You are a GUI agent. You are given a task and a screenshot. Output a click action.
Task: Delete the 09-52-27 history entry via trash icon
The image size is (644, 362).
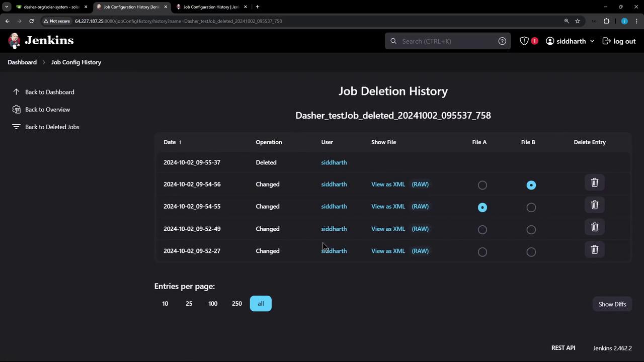coord(594,250)
